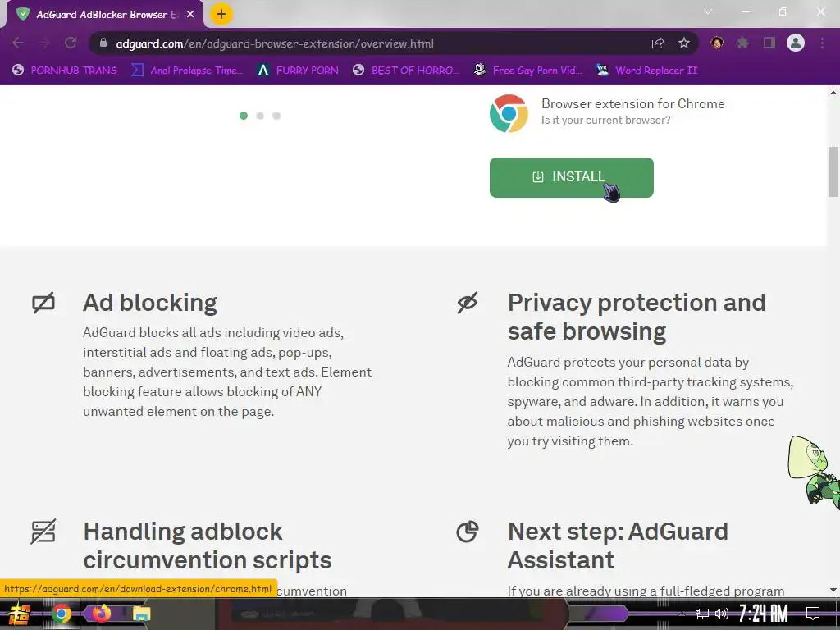Click the page vertical scrollbar thumb
840x630 pixels.
coord(833,171)
